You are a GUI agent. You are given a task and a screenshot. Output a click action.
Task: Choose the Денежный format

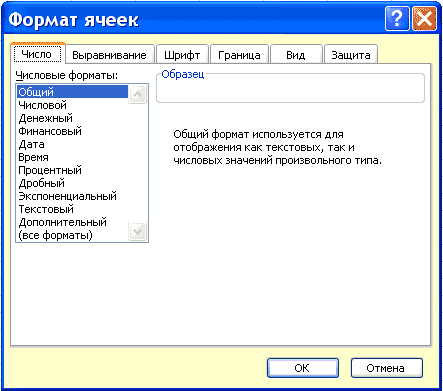coord(72,118)
